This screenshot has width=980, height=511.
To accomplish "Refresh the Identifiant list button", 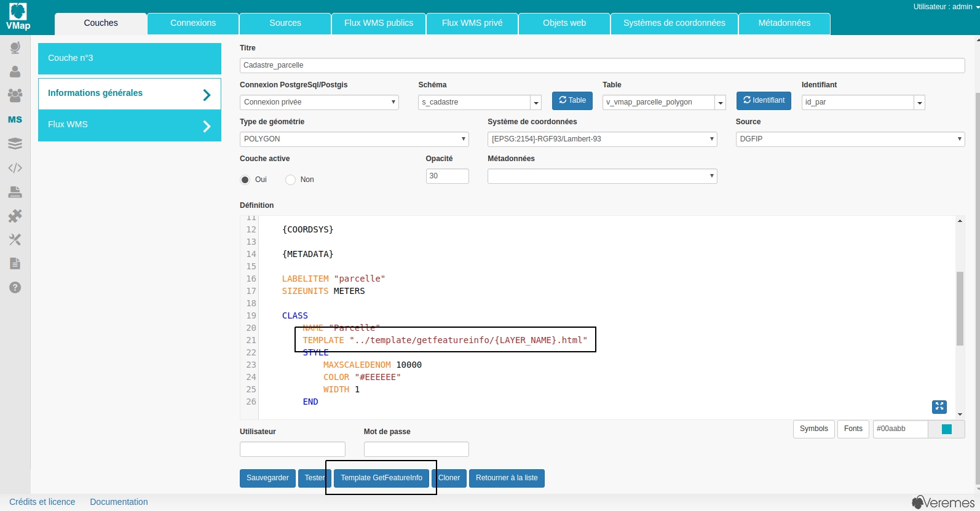I will (764, 101).
